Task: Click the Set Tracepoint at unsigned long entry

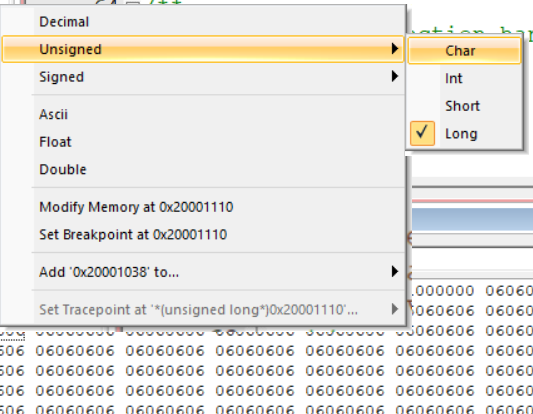Action: [x=203, y=310]
